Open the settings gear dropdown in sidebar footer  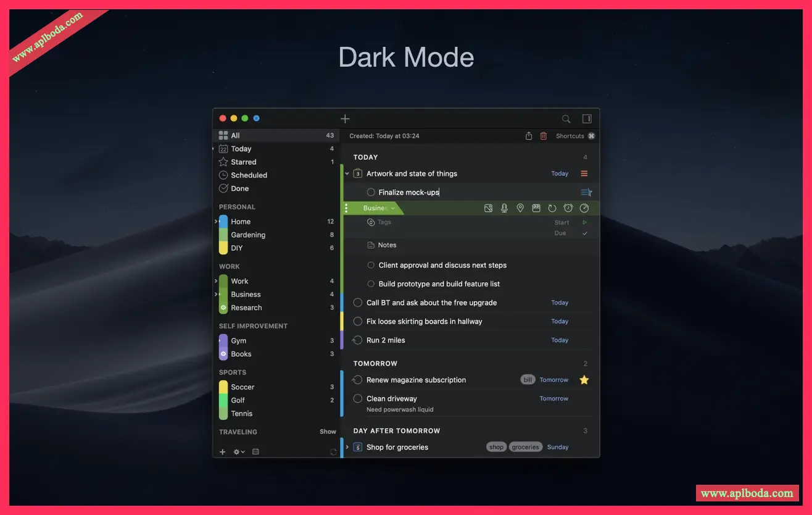point(239,452)
